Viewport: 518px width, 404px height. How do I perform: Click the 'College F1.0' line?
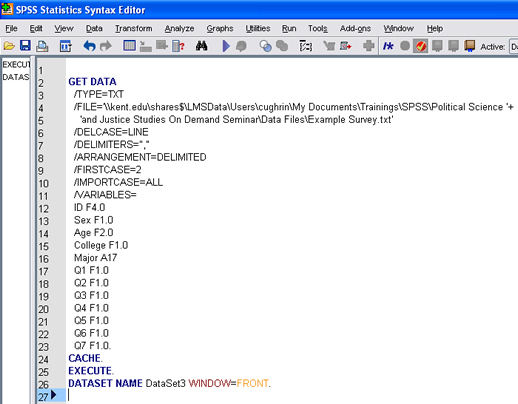coord(101,245)
